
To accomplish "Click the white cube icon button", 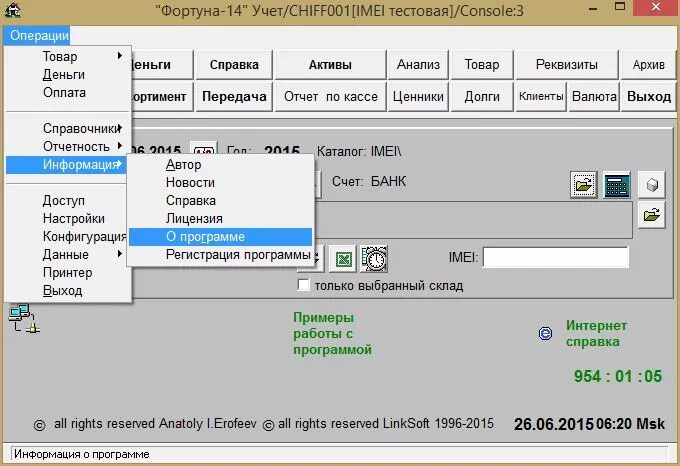I will point(651,185).
